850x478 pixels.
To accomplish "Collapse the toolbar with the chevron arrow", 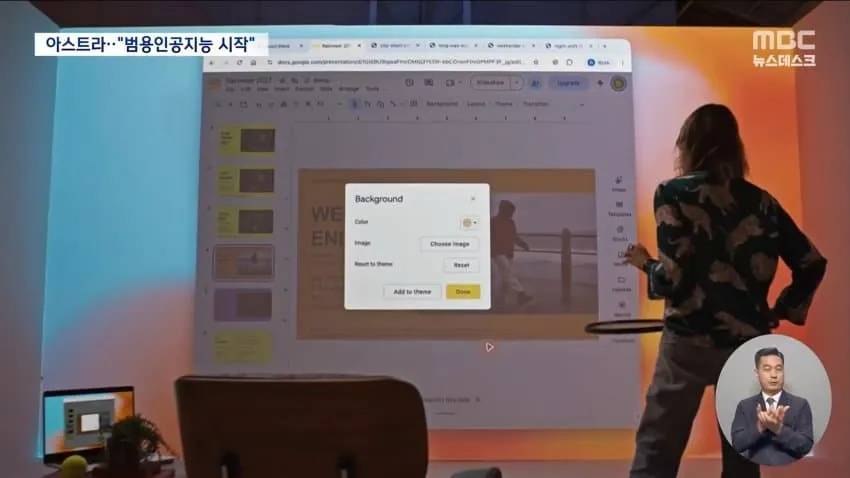I will tap(582, 105).
